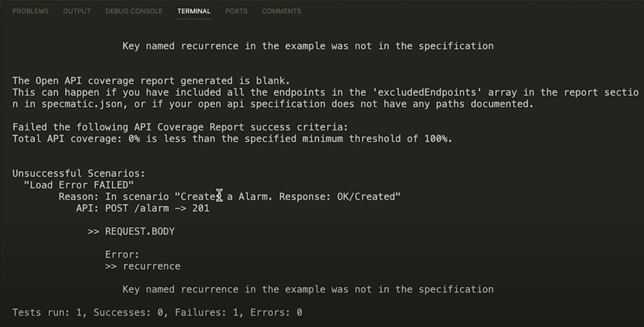Image resolution: width=644 pixels, height=327 pixels.
Task: Click the 'Failed the following API Coverage Report' line
Action: [x=180, y=127]
